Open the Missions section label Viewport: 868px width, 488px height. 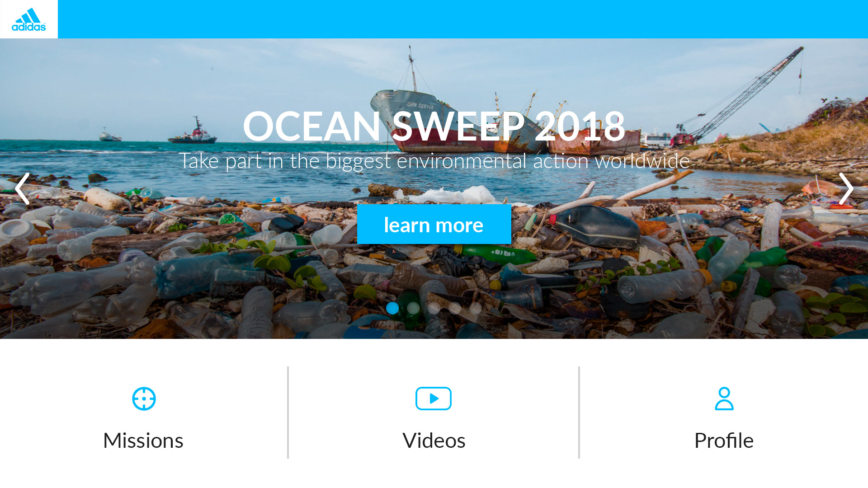143,441
